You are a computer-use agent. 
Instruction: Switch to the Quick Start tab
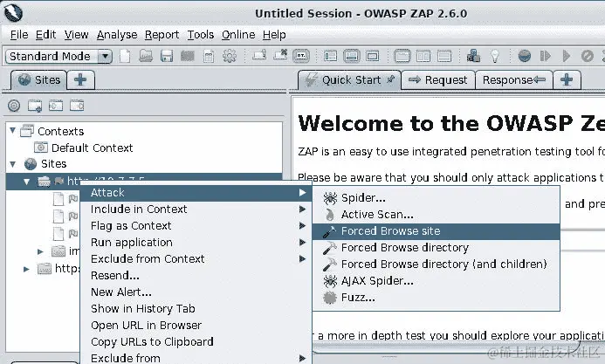point(349,79)
